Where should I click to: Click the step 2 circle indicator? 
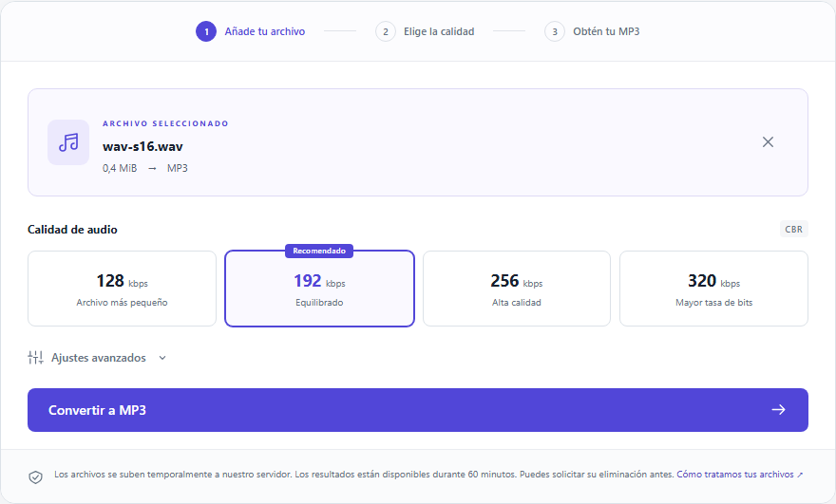(386, 31)
